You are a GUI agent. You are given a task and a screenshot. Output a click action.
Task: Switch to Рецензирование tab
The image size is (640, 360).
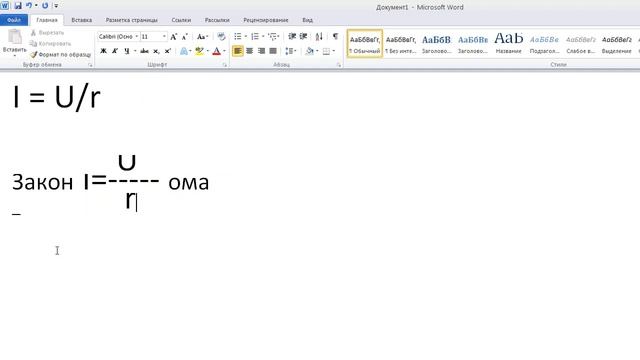266,20
